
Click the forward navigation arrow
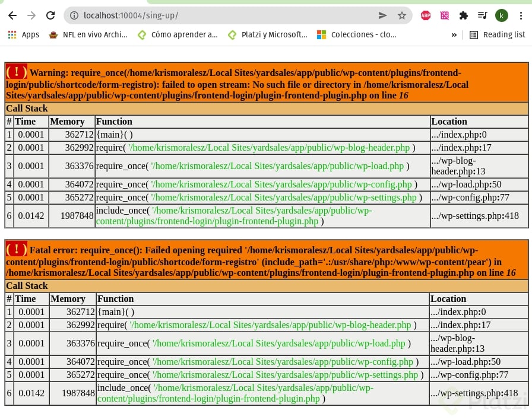click(x=31, y=15)
